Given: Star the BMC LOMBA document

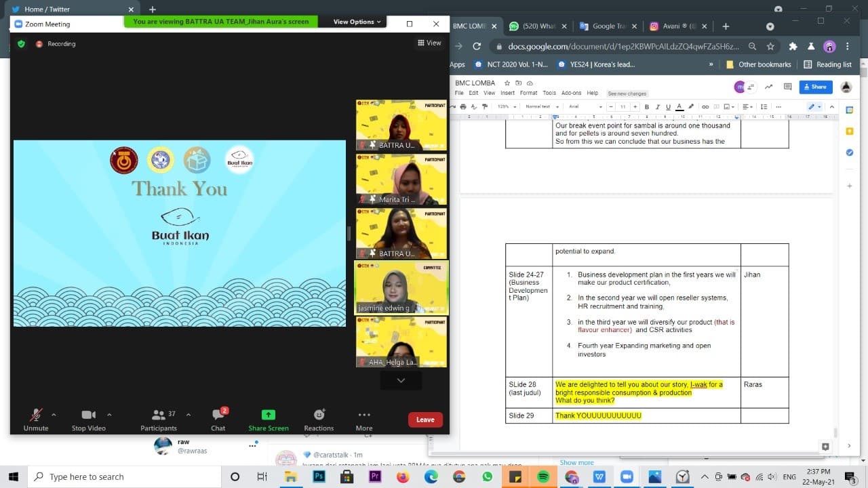Looking at the screenshot, I should pyautogui.click(x=507, y=83).
